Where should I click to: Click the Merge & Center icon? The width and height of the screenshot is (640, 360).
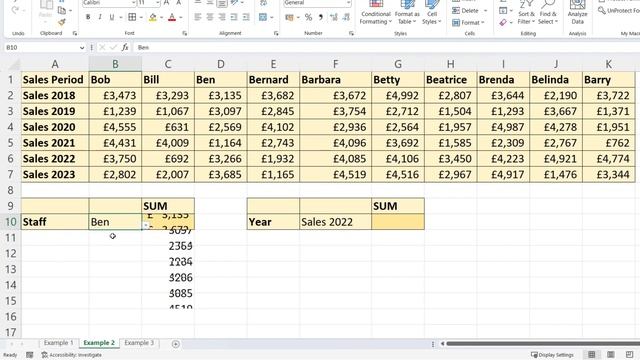263,17
